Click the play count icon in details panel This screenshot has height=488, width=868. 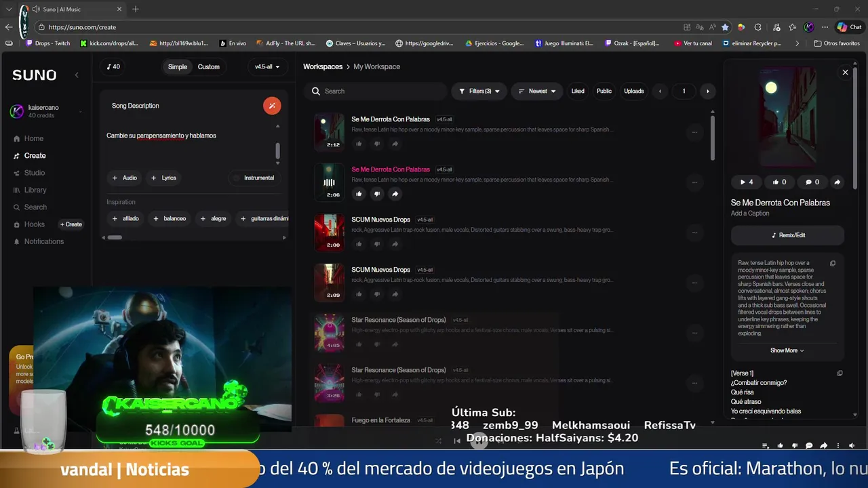coord(746,182)
